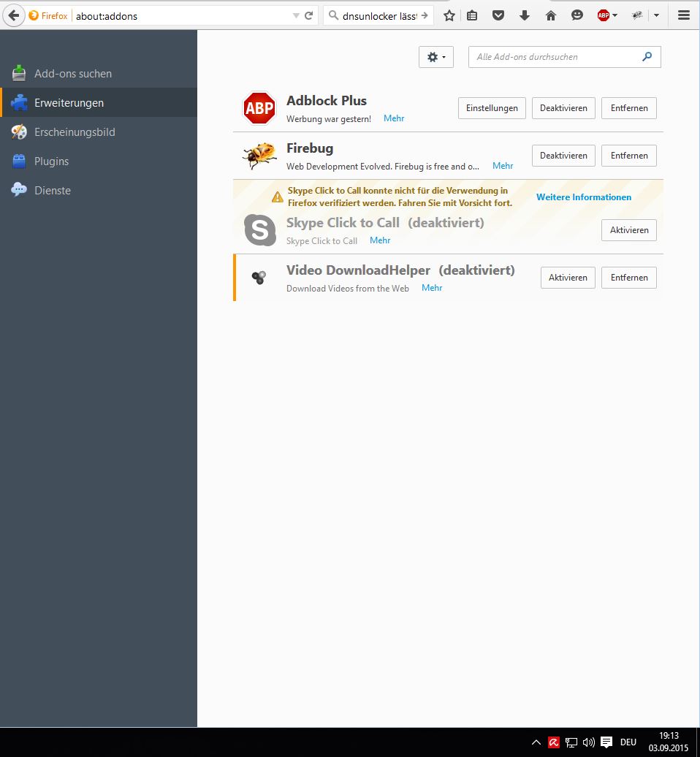The image size is (700, 757).
Task: Switch to the Erscheinungsbild category
Action: [x=99, y=132]
